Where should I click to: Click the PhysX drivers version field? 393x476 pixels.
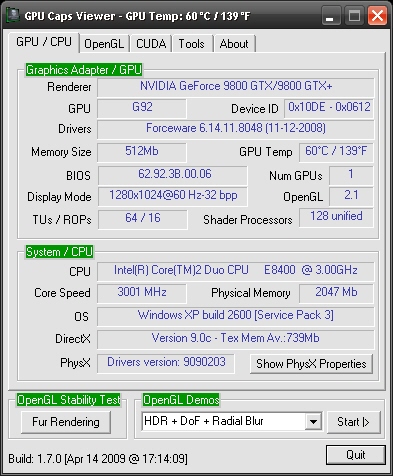click(166, 363)
